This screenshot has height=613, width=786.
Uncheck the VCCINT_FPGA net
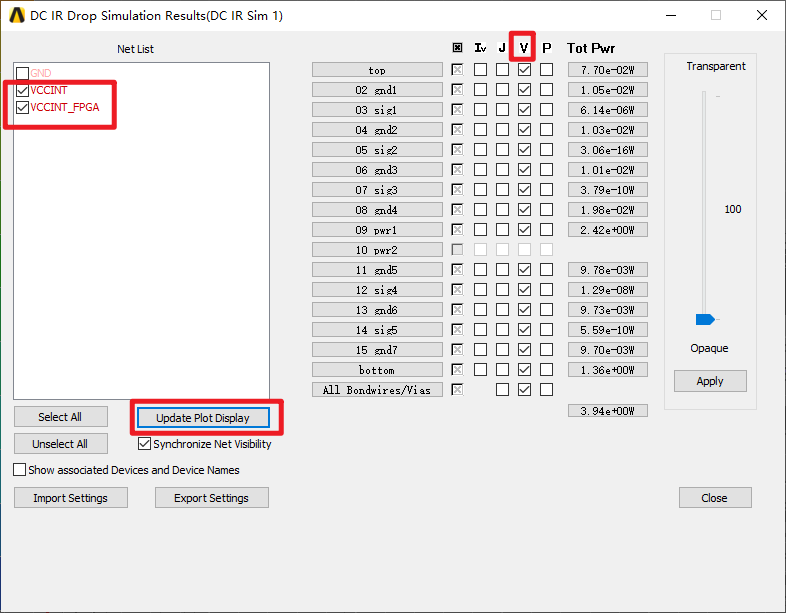(x=22, y=107)
